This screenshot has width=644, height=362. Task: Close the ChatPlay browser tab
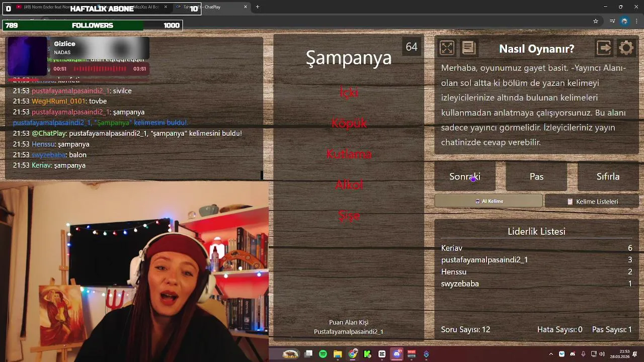tap(246, 7)
